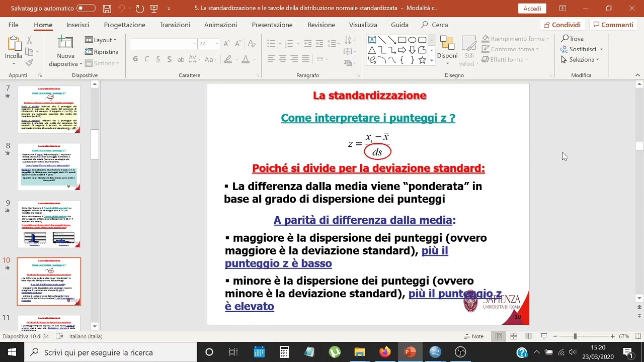Select slide 8 thumbnail
Viewport: 644px width, 362px height.
click(49, 166)
